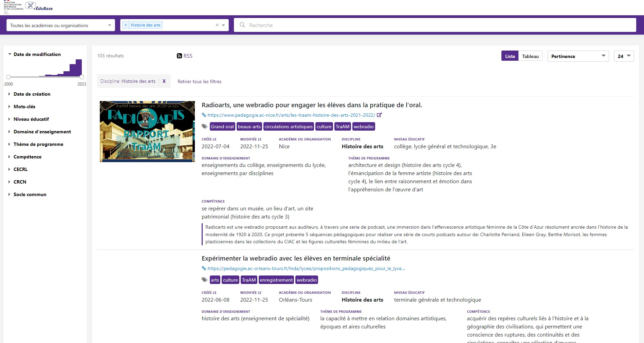Click the beaux-arts tag
Viewport: 644px width, 343px height.
pyautogui.click(x=249, y=127)
